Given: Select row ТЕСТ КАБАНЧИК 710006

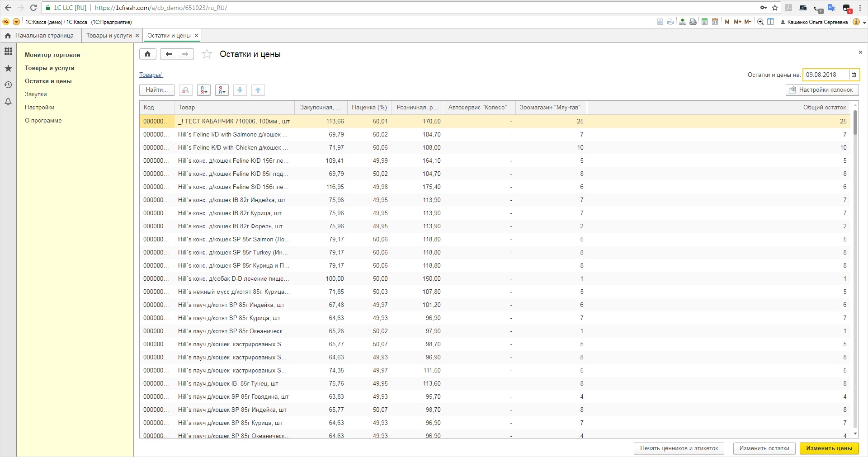Looking at the screenshot, I should [495, 122].
